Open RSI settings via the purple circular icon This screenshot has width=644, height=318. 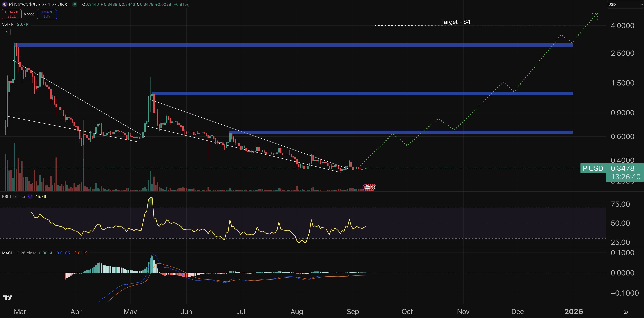tap(30, 197)
